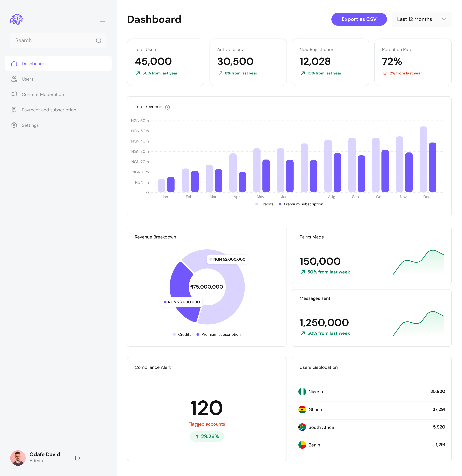Click the Benin flag icon
Screen dimensions: 462x476
(302, 445)
